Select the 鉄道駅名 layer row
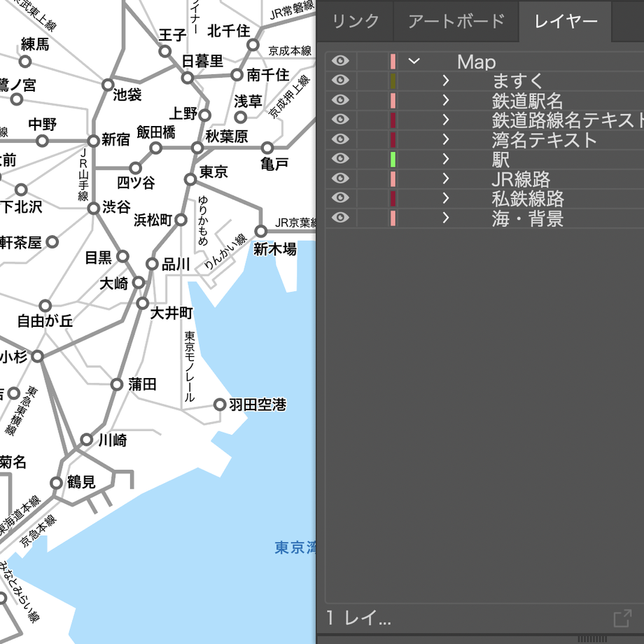The image size is (644, 644). click(x=484, y=101)
